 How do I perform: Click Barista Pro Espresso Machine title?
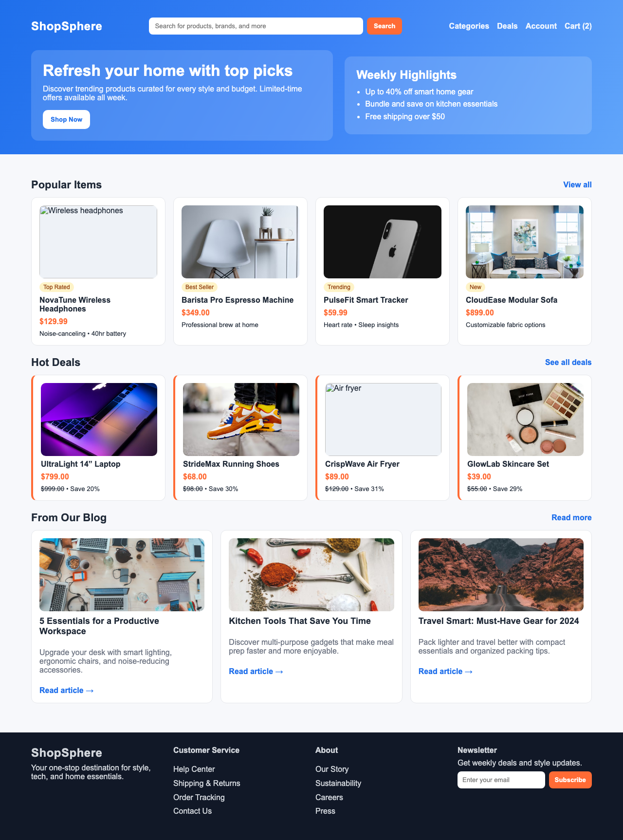tap(238, 300)
